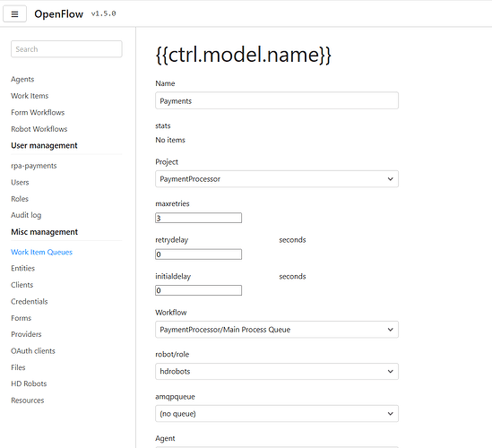Open Forms in sidebar
The height and width of the screenshot is (448, 492).
tap(21, 318)
